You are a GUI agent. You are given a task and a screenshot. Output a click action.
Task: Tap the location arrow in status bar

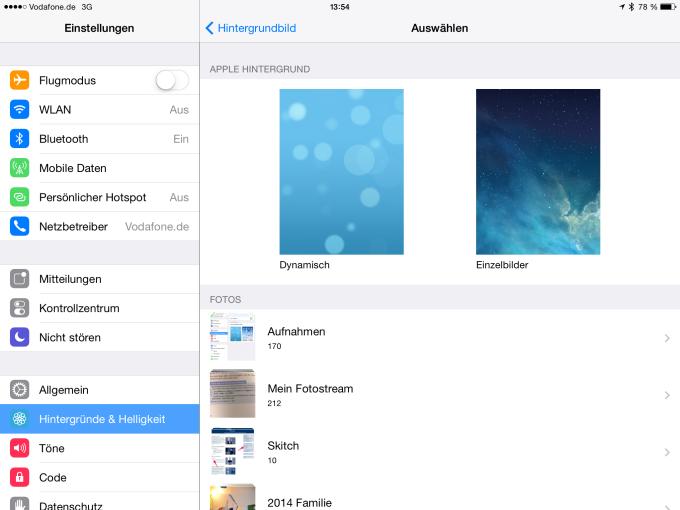(622, 7)
